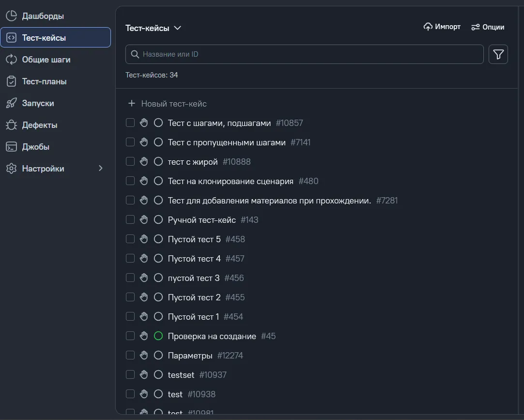
Task: Click the Джобы terminal icon
Action: 11,147
